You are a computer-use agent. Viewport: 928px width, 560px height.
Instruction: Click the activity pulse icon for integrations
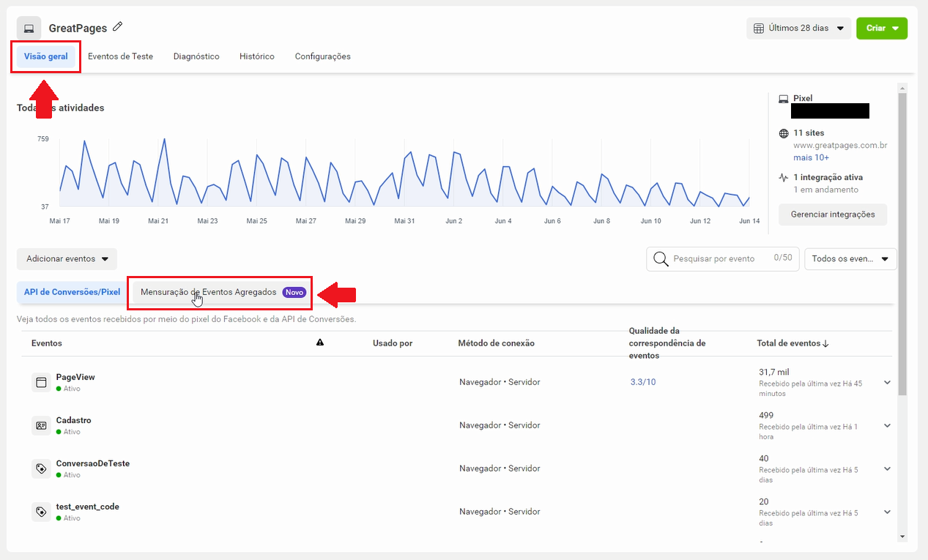tap(783, 177)
